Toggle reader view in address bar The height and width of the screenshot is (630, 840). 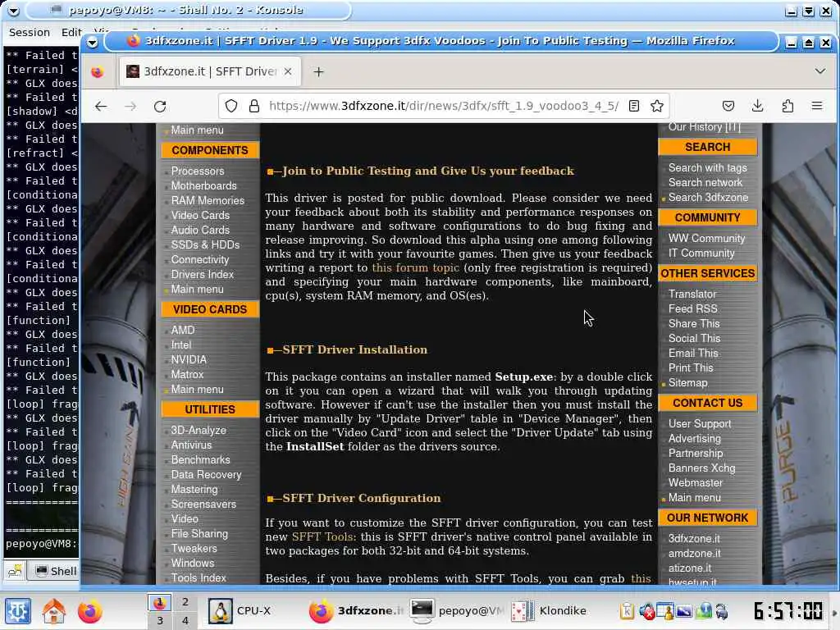click(634, 106)
